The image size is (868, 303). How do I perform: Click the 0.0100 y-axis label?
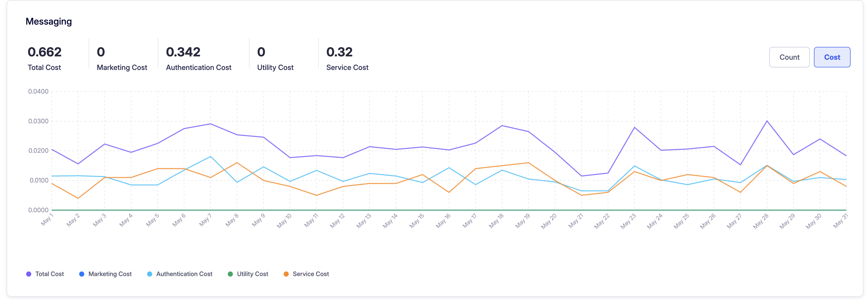(39, 180)
